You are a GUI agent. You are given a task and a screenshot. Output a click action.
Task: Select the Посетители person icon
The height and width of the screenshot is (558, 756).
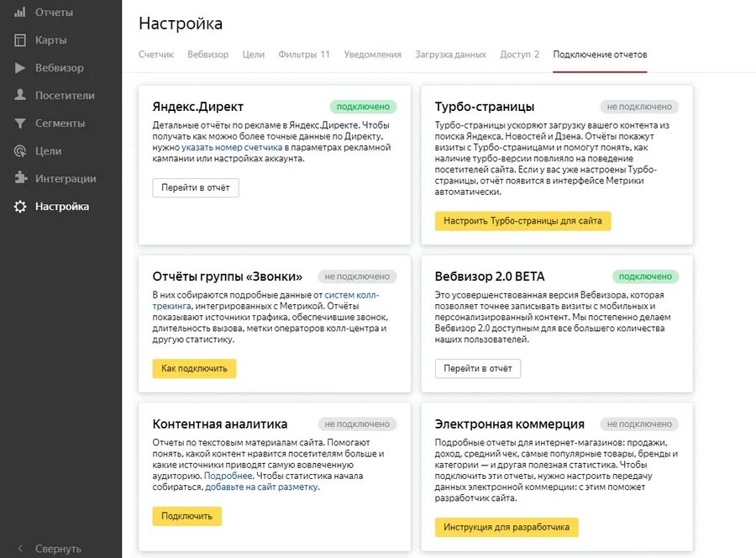click(x=20, y=96)
